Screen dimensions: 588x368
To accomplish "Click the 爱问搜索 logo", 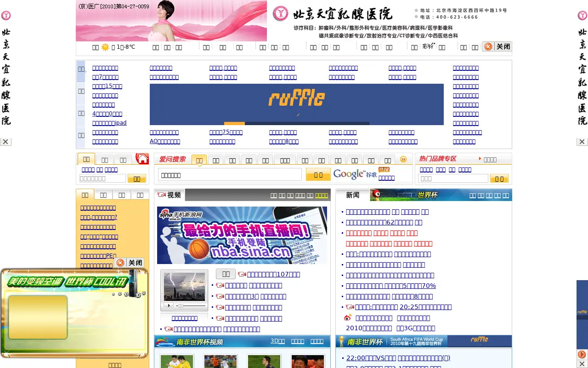I will [x=172, y=159].
